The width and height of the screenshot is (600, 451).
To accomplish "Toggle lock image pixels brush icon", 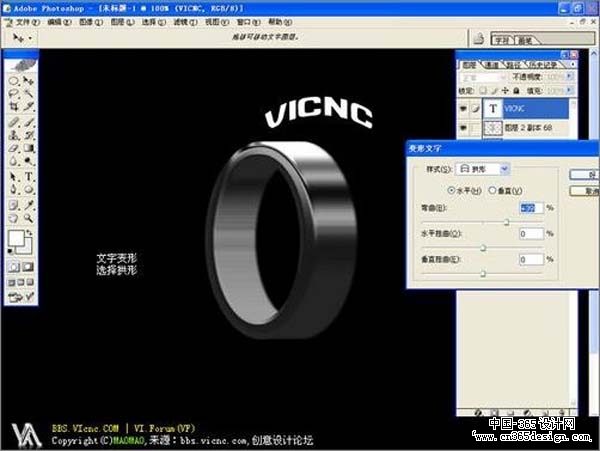I will coord(494,91).
